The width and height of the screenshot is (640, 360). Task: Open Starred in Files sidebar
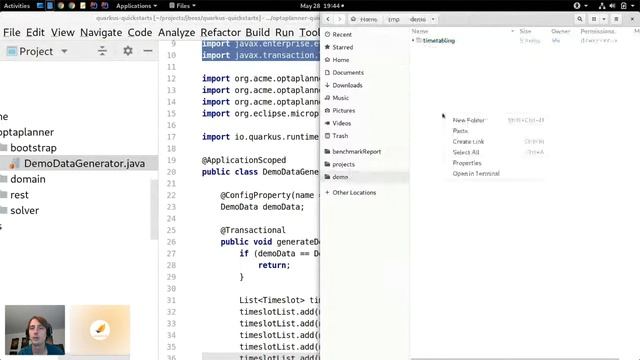pyautogui.click(x=342, y=47)
